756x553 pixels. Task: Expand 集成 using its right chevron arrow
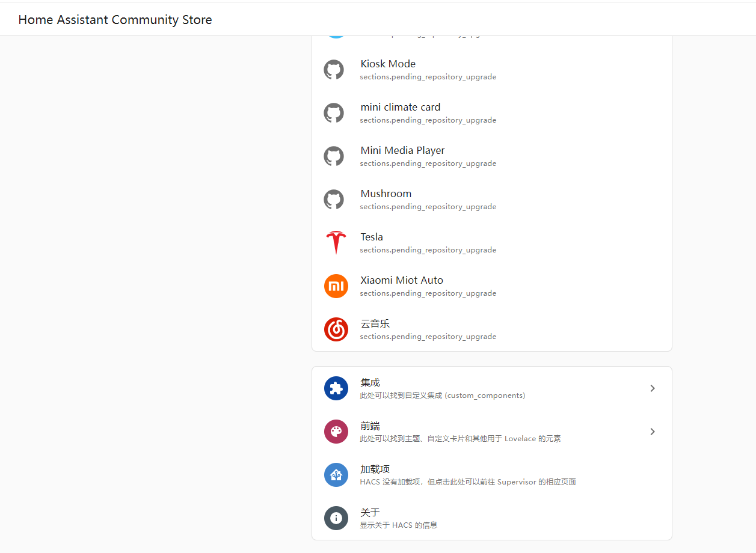pyautogui.click(x=653, y=388)
